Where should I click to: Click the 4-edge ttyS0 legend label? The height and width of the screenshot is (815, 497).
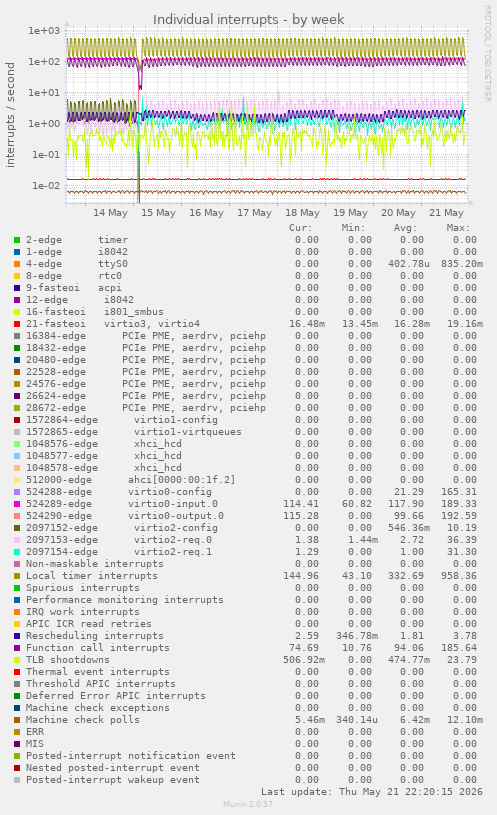click(x=77, y=264)
